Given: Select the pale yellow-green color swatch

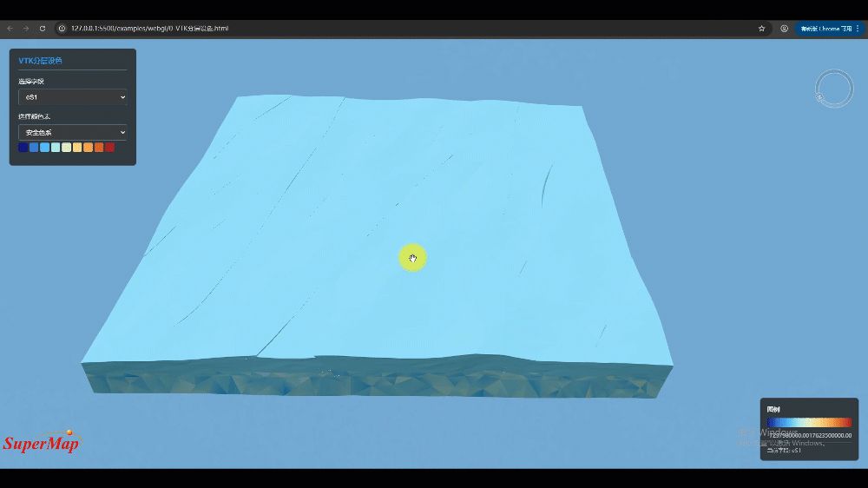Looking at the screenshot, I should [67, 148].
